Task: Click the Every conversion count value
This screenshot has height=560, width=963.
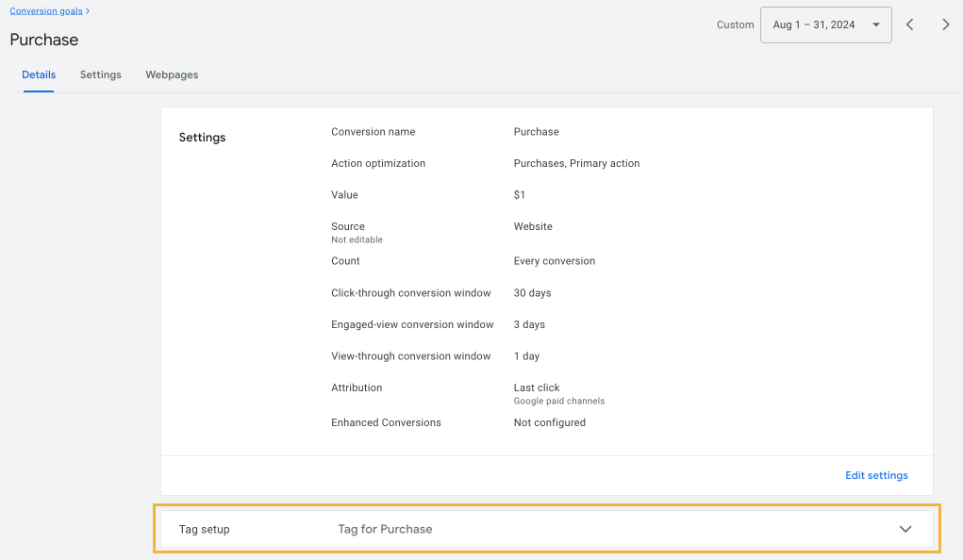Action: (x=555, y=261)
